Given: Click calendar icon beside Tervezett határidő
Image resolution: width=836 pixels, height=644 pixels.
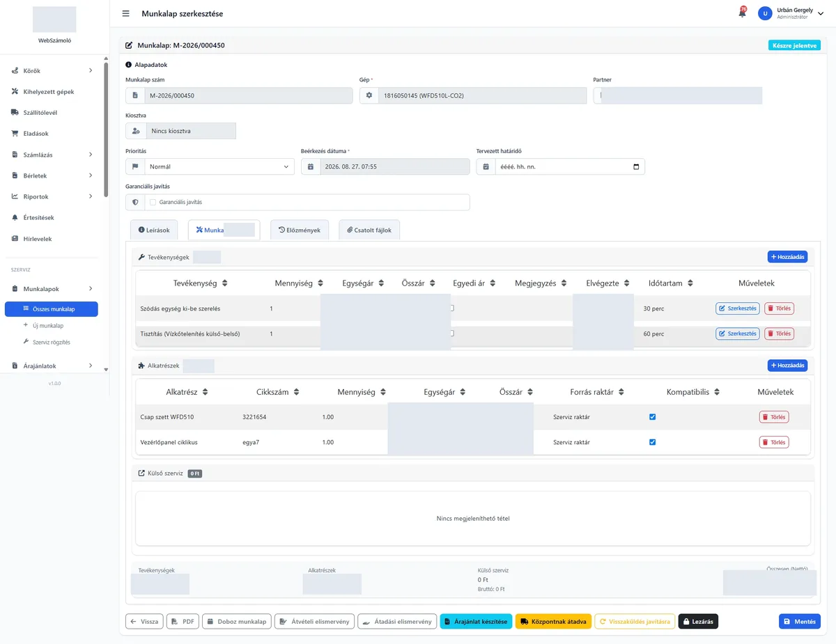Looking at the screenshot, I should [486, 166].
